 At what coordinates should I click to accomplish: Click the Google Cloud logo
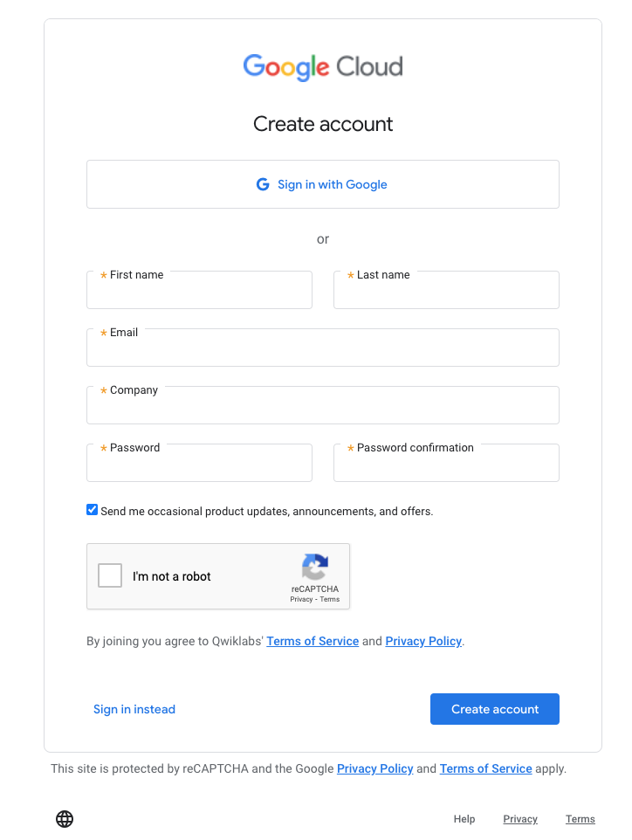(322, 66)
